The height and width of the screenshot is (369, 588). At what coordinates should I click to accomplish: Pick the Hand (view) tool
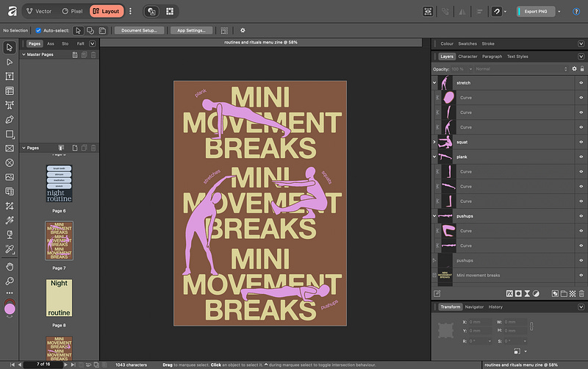pos(10,266)
